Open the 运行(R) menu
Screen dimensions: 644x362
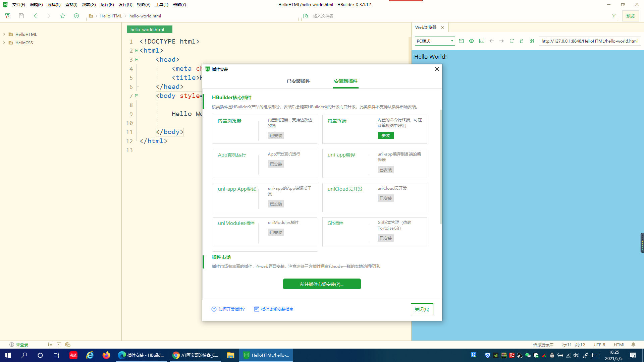(x=107, y=4)
